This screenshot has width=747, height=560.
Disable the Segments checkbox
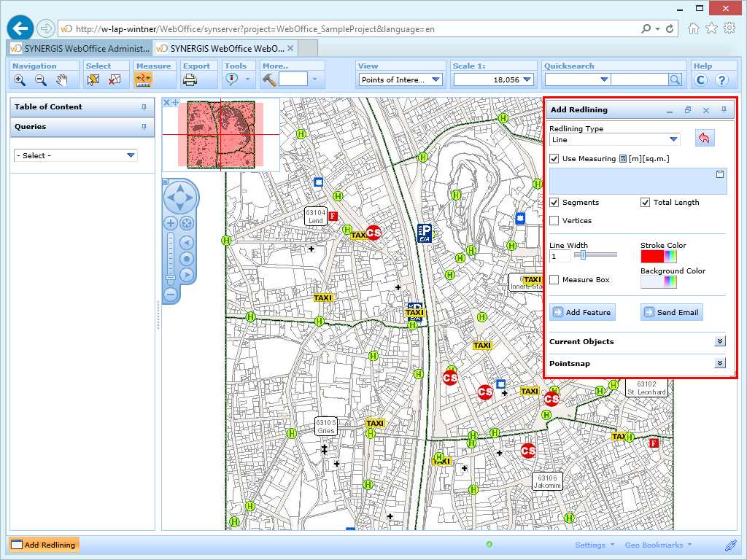(554, 203)
